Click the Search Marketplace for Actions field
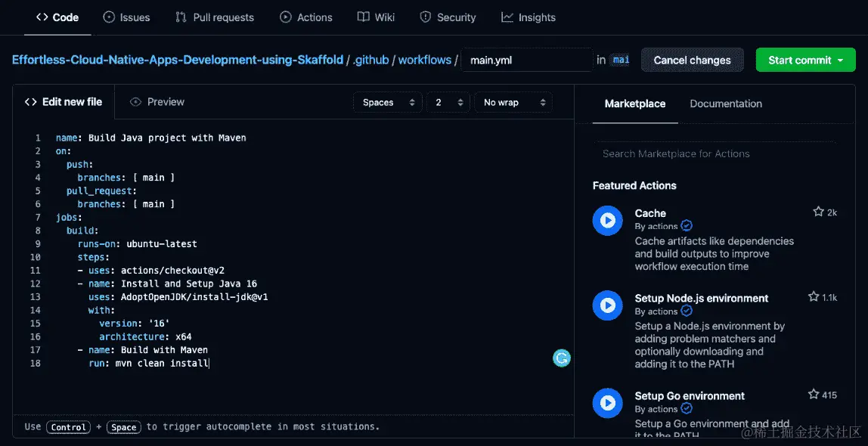868x446 pixels. pyautogui.click(x=715, y=153)
